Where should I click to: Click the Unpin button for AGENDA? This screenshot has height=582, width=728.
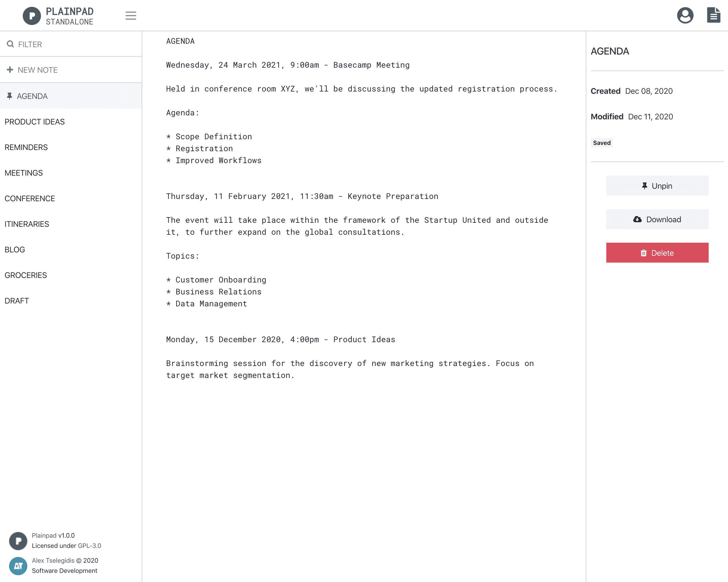click(x=657, y=186)
